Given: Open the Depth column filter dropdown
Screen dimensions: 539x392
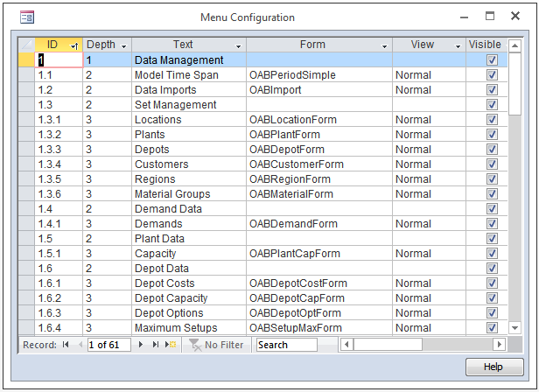Looking at the screenshot, I should pyautogui.click(x=123, y=45).
